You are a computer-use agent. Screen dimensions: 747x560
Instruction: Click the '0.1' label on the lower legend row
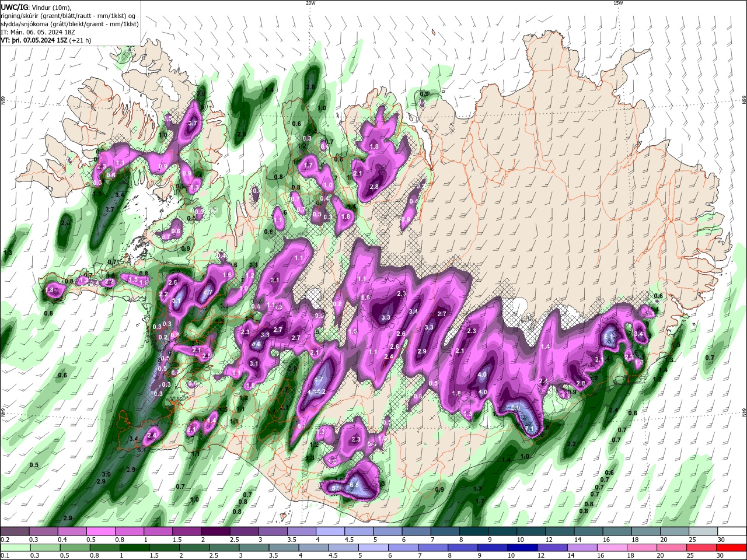[x=4, y=556]
